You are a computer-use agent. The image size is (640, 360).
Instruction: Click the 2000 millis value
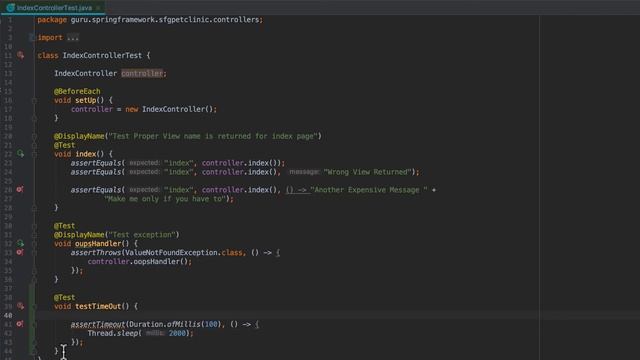[177, 333]
